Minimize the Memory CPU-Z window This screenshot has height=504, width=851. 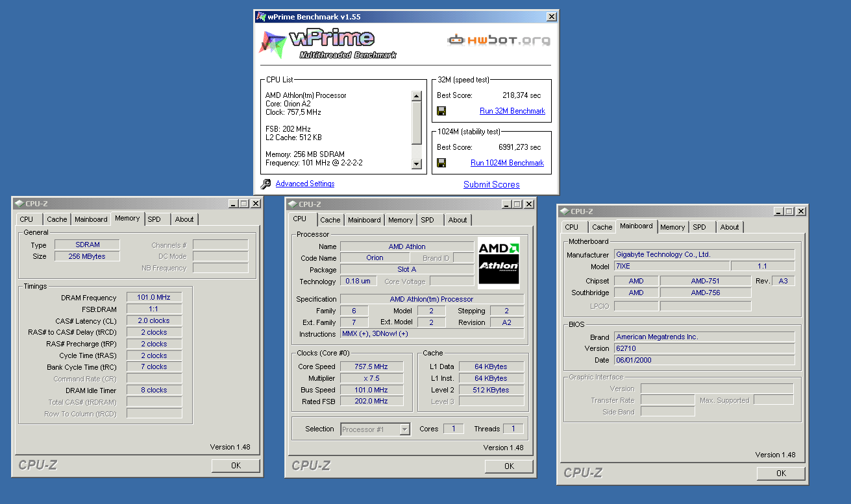point(234,204)
